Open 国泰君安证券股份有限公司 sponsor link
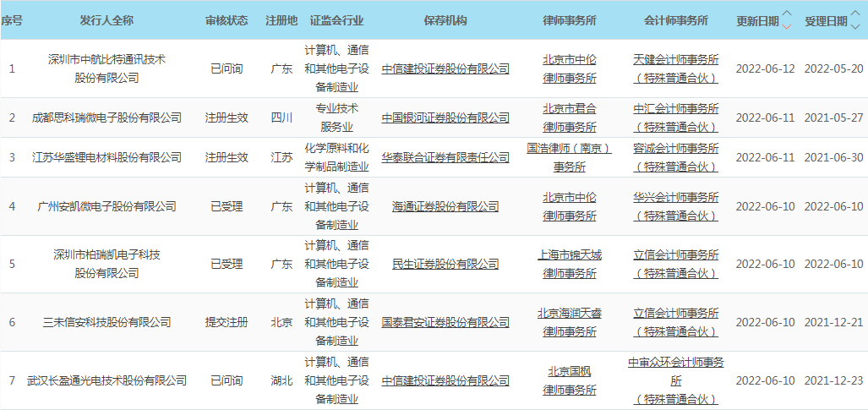The width and height of the screenshot is (868, 410). pos(445,322)
